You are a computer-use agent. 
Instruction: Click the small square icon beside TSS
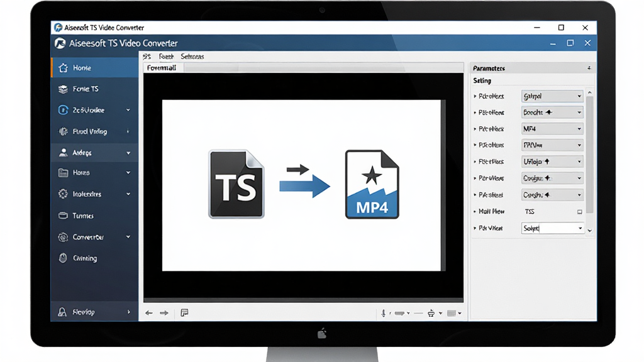click(x=579, y=212)
